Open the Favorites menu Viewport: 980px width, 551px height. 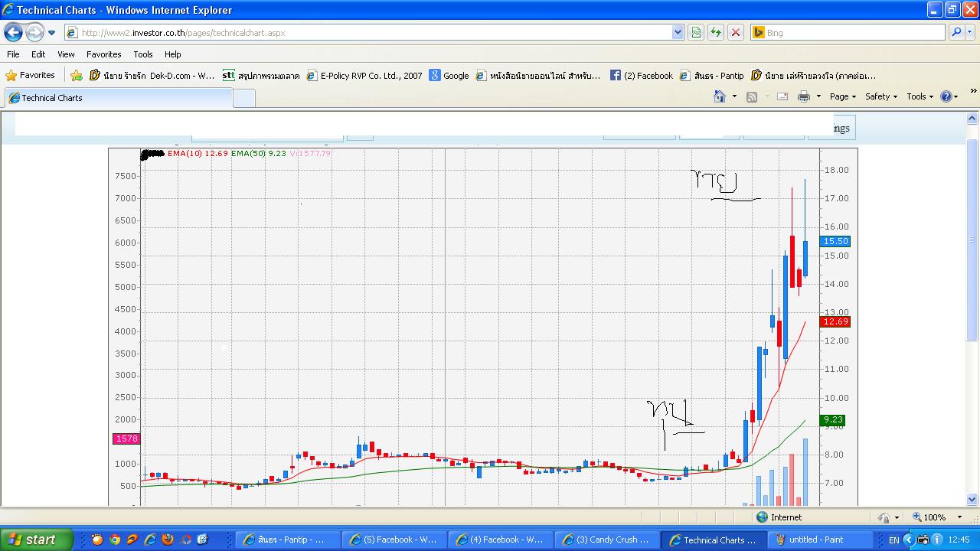pyautogui.click(x=103, y=54)
